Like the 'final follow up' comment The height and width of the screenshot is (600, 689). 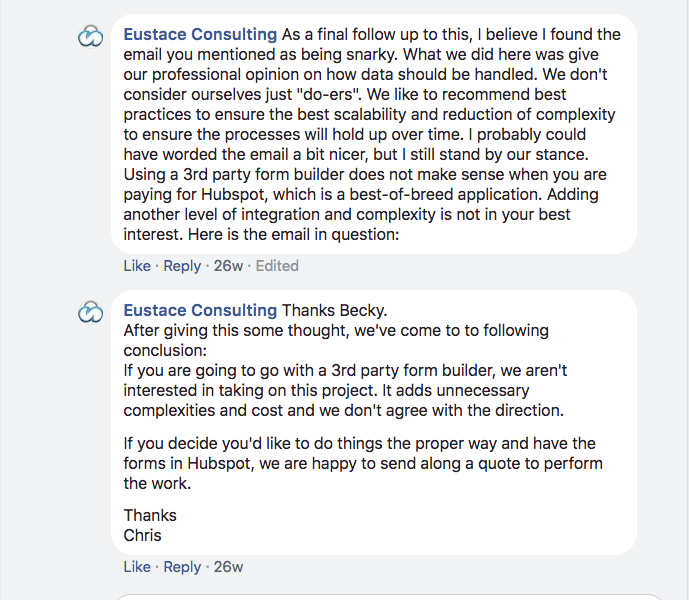click(137, 266)
